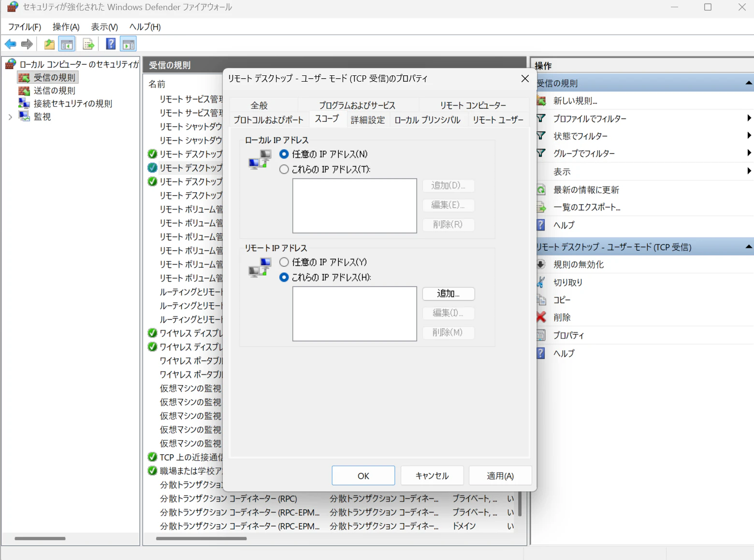Collapse the 受信の規則 action section
The image size is (754, 560).
pyautogui.click(x=749, y=83)
